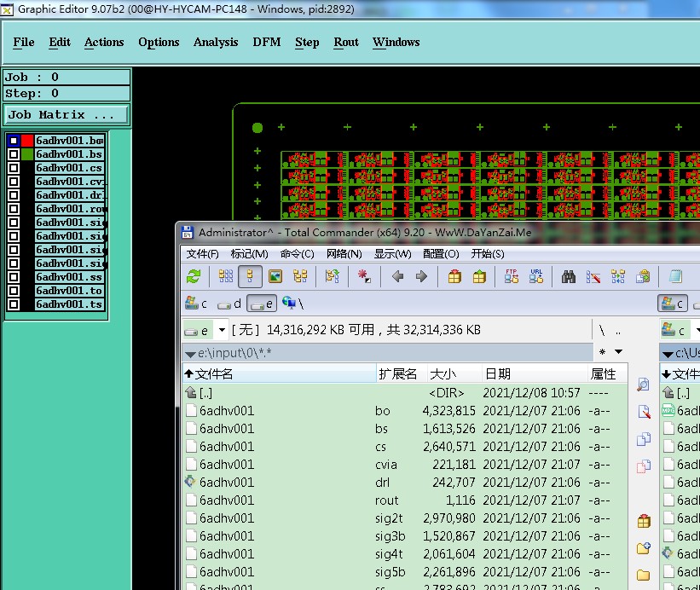
Task: Open the notepad icon in toolbar
Action: [x=675, y=277]
